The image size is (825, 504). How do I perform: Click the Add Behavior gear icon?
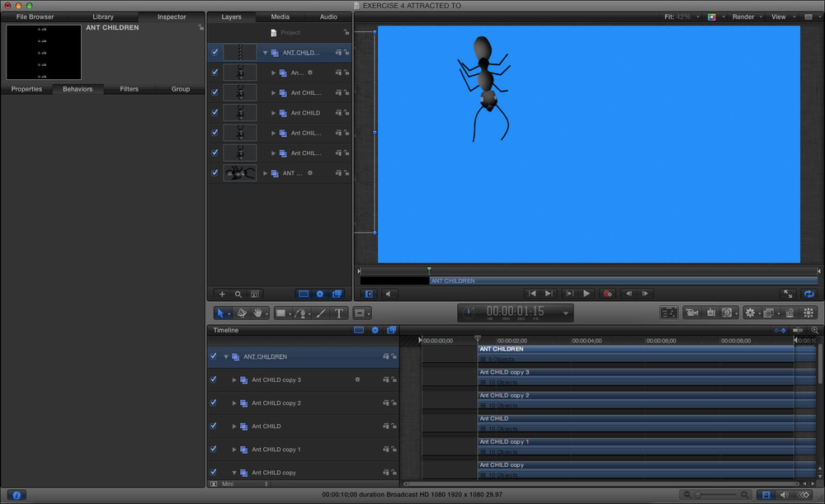(749, 313)
